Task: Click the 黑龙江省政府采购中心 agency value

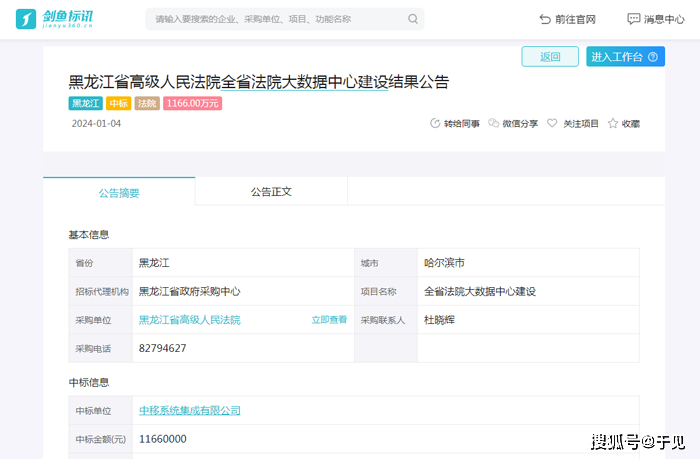Action: [189, 291]
